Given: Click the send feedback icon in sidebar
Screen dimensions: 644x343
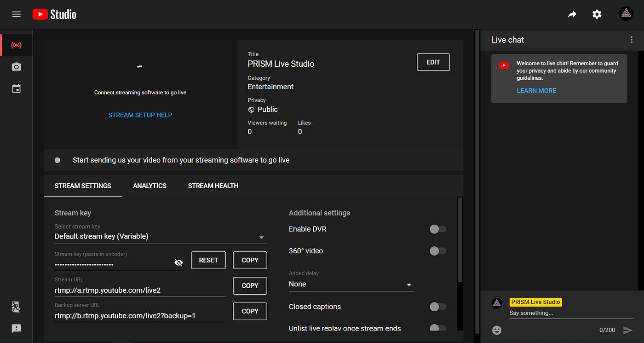Looking at the screenshot, I should point(17,329).
